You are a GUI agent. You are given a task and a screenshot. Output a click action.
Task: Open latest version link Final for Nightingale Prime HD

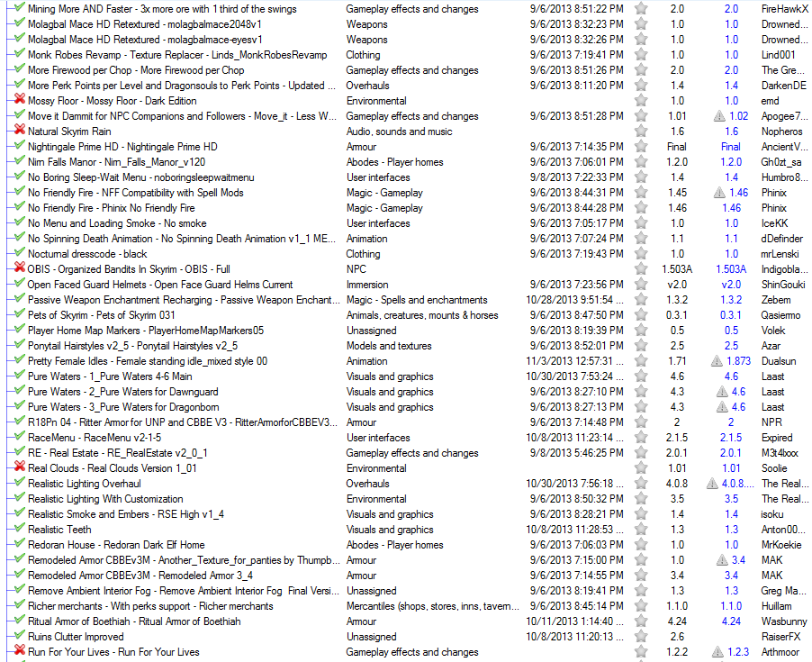click(x=731, y=147)
